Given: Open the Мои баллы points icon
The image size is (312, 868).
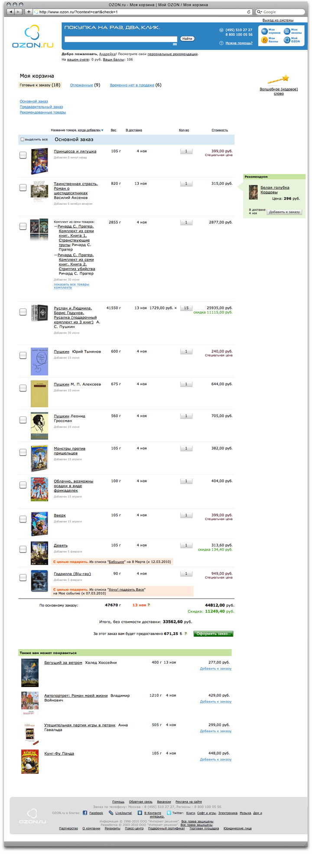Looking at the screenshot, I should click(x=264, y=40).
